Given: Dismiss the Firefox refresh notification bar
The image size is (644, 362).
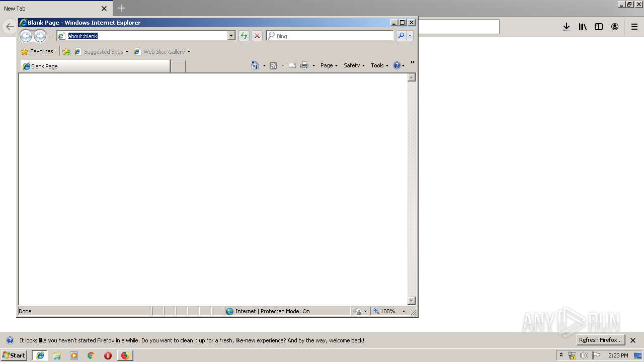Looking at the screenshot, I should pyautogui.click(x=633, y=340).
